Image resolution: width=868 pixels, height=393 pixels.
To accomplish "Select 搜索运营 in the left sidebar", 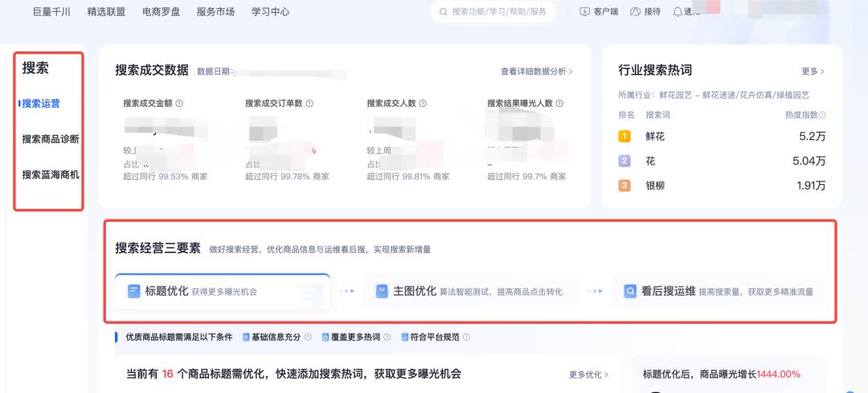I will (41, 104).
